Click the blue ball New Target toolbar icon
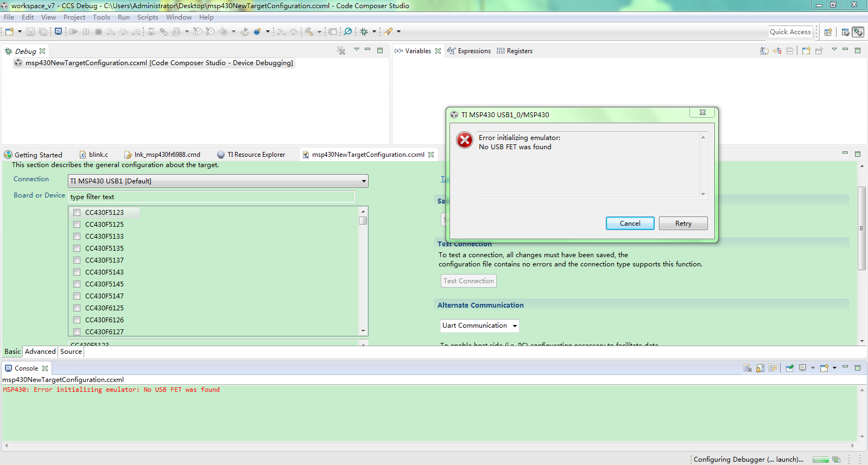Image resolution: width=868 pixels, height=465 pixels. 257,32
